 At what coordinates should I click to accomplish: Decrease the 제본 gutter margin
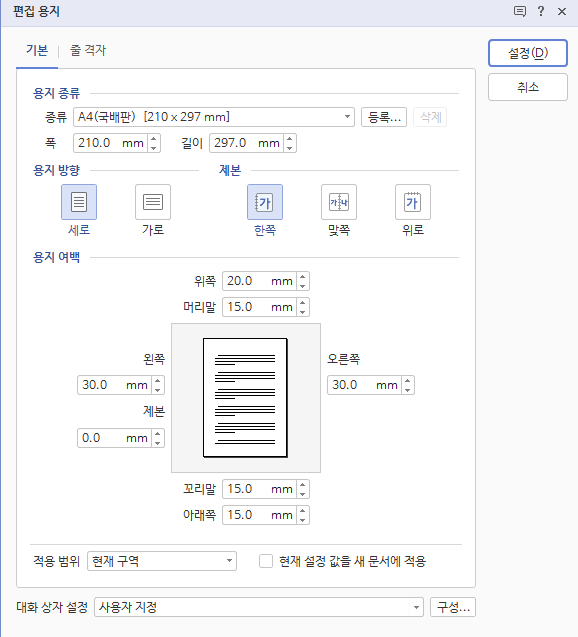[158, 442]
